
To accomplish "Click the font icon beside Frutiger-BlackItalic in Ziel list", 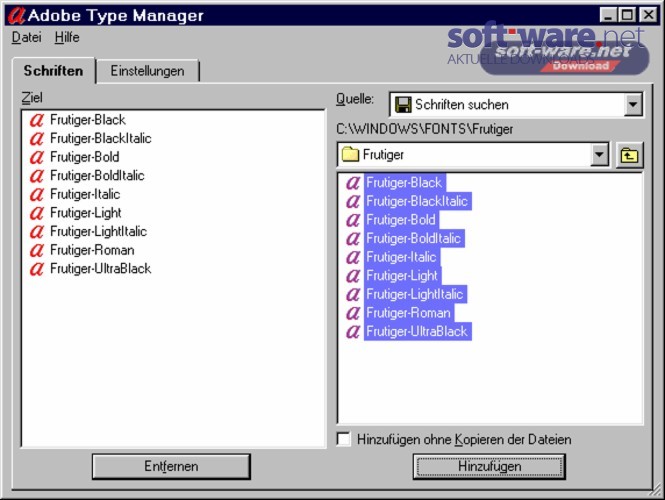I will coord(37,139).
